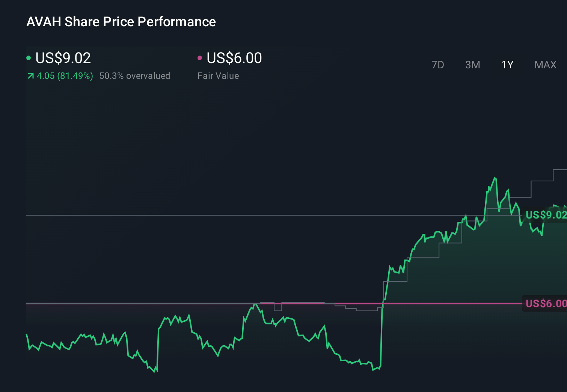Click the peak of the green price curve
567x392 pixels.
[x=495, y=176]
